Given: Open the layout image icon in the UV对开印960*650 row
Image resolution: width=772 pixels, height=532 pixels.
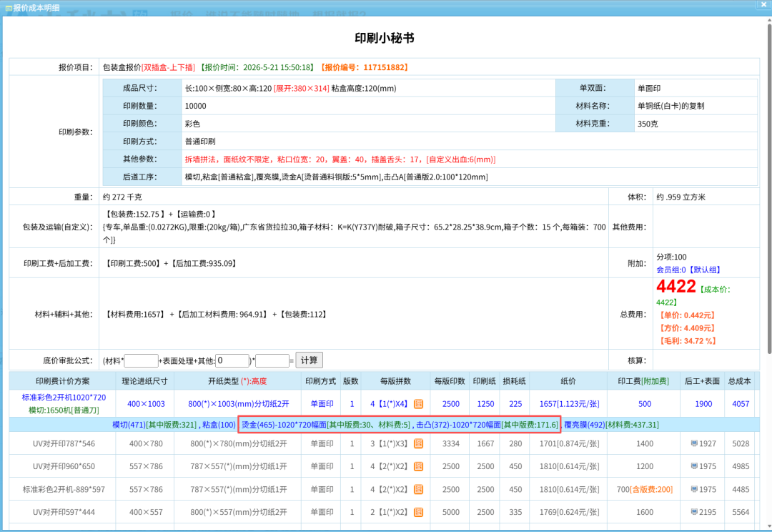Looking at the screenshot, I should pos(418,466).
